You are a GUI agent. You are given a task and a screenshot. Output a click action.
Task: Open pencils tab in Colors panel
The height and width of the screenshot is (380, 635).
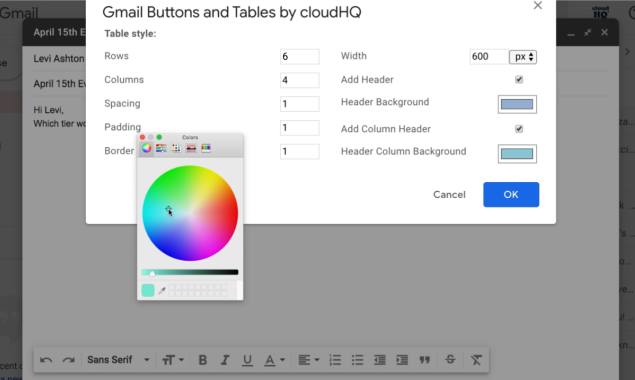pos(206,148)
